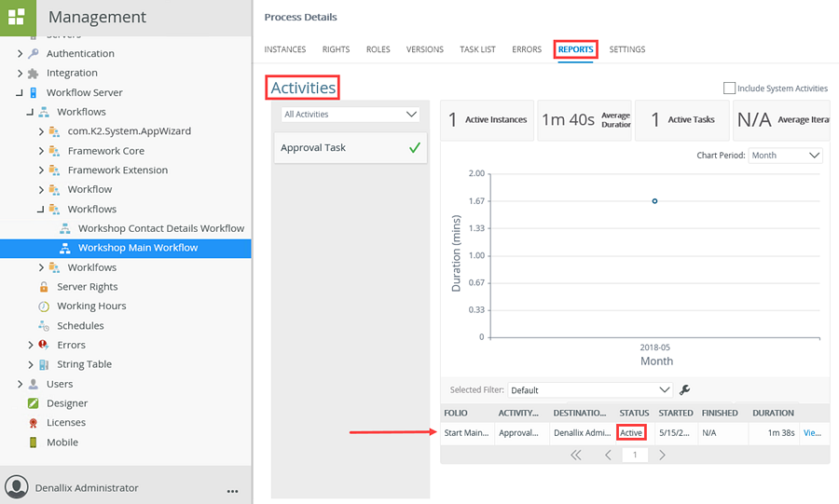Open the All Activities dropdown
This screenshot has height=504, width=839.
(351, 115)
